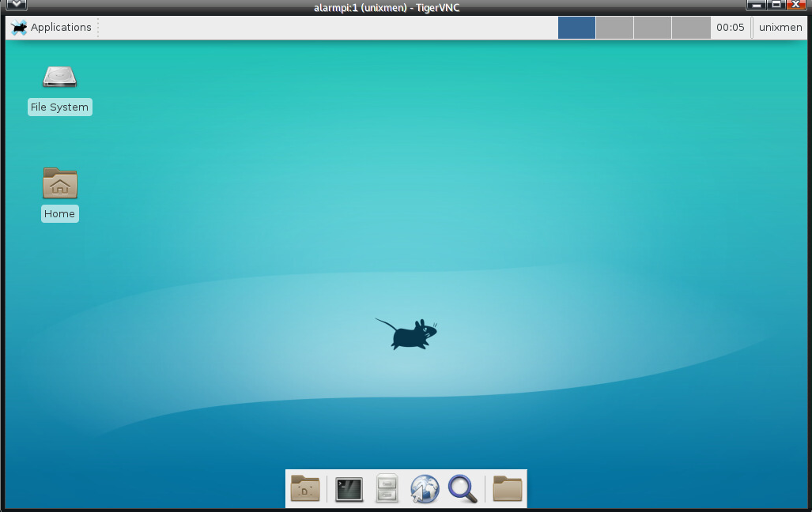
Task: Open the File System desktop drive icon
Action: click(x=59, y=77)
